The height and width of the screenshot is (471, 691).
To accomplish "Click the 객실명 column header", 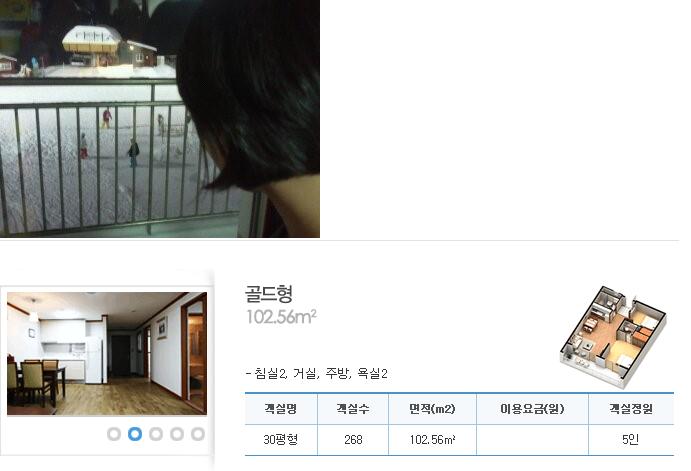I will pos(281,409).
